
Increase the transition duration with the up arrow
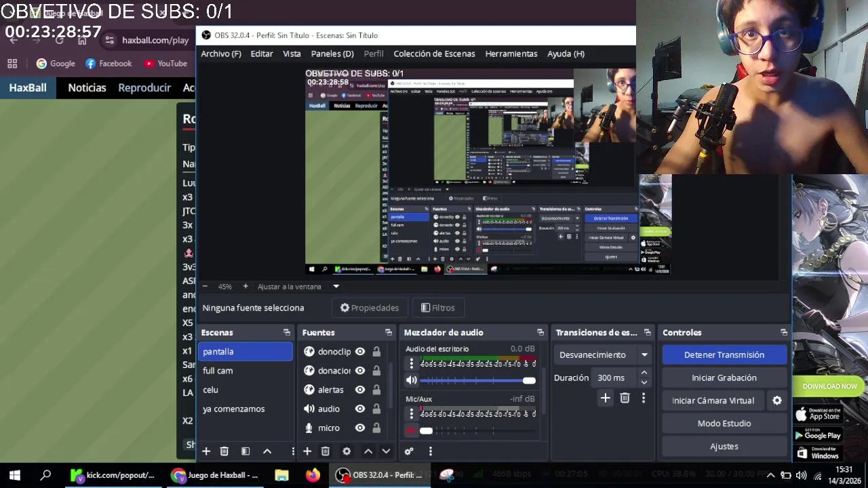(644, 373)
